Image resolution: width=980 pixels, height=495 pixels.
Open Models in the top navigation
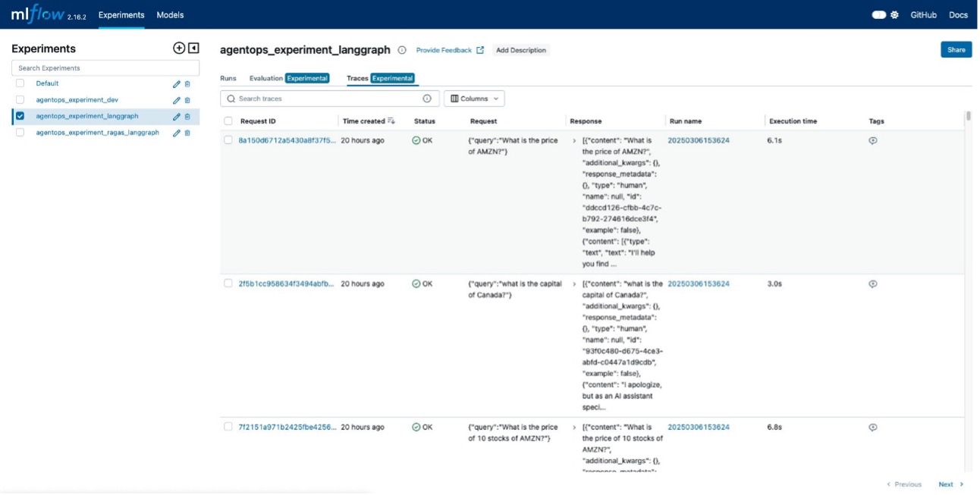coord(170,14)
